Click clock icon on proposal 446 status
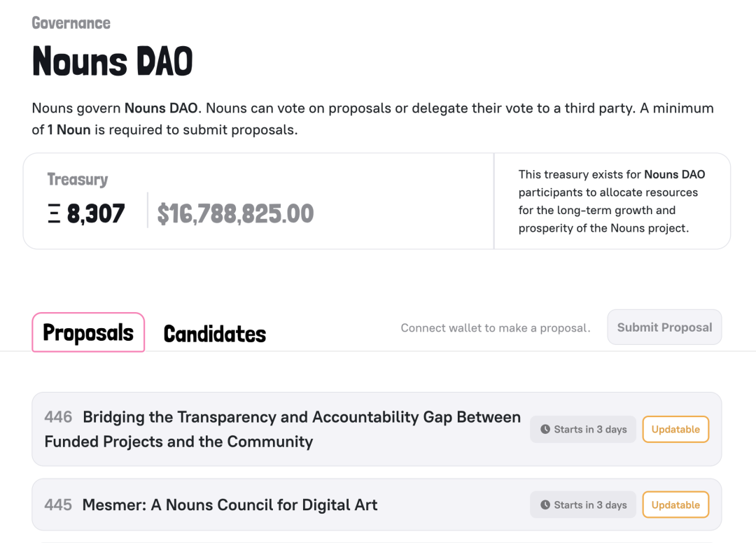 [545, 430]
